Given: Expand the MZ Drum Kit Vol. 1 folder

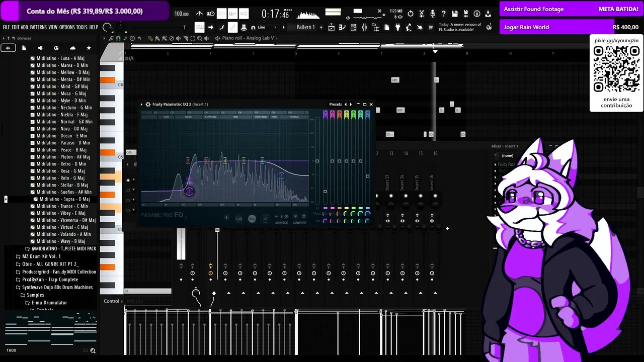Looking at the screenshot, I should click(x=38, y=256).
